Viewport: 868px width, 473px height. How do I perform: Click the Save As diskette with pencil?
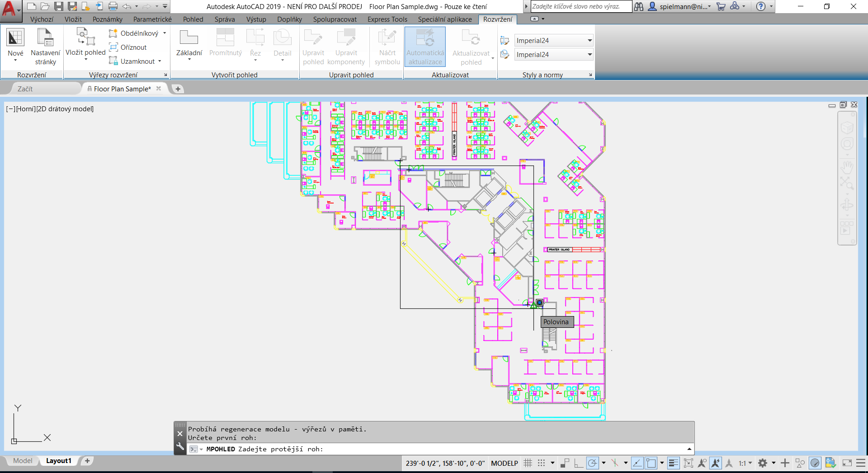click(x=72, y=6)
